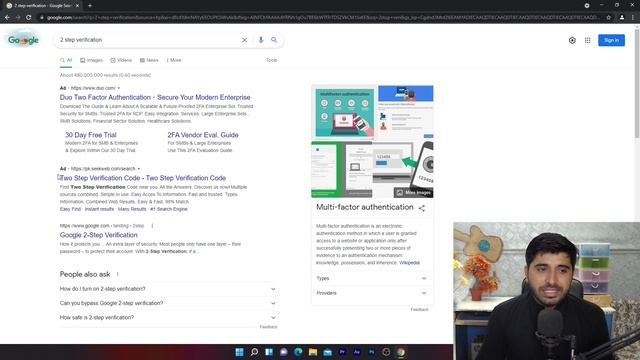The width and height of the screenshot is (640, 360).
Task: Launch Microsoft Edge from the taskbar
Action: click(x=298, y=352)
